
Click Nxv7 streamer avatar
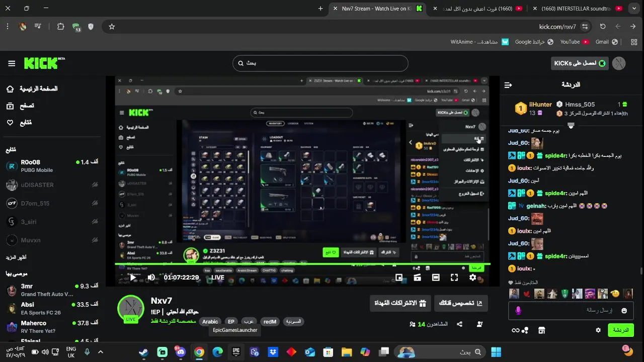pyautogui.click(x=131, y=308)
